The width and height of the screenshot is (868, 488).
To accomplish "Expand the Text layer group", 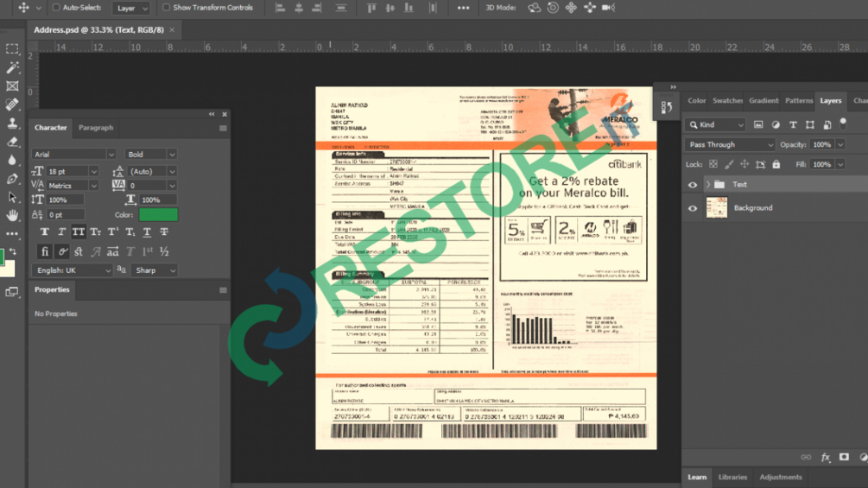I will click(x=708, y=185).
